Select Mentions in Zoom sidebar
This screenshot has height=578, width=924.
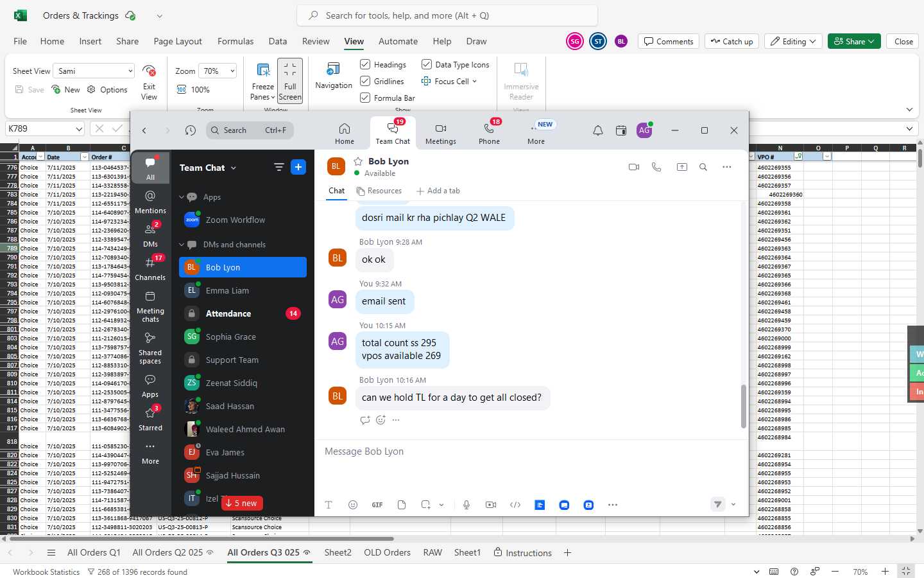pyautogui.click(x=150, y=202)
